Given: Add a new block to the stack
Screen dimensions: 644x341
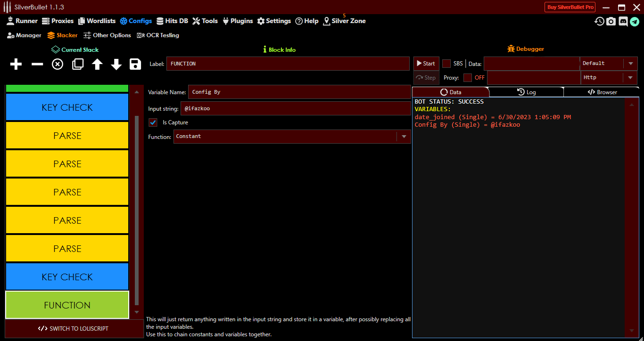Looking at the screenshot, I should [x=16, y=64].
